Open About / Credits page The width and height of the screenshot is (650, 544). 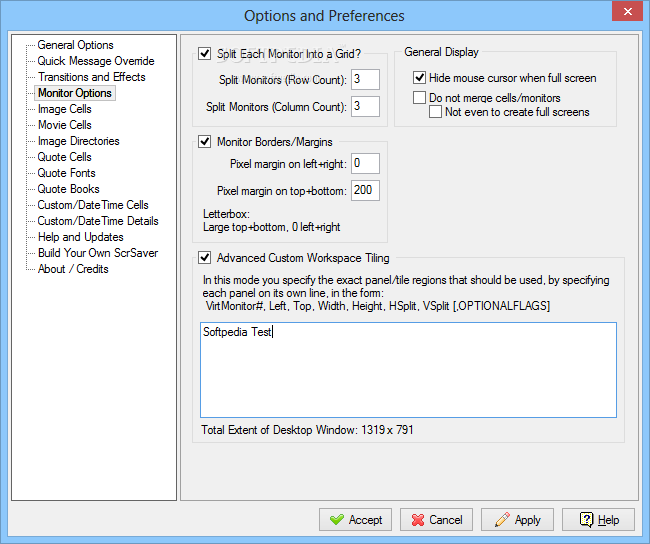(73, 269)
